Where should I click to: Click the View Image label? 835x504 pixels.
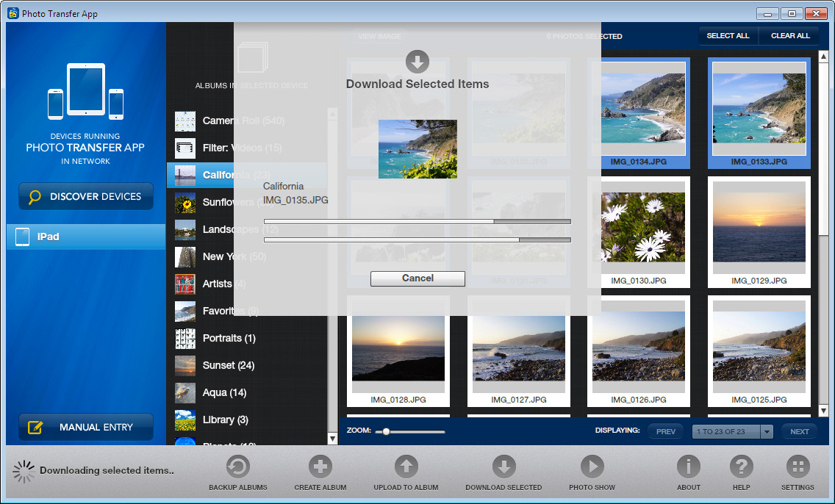click(x=379, y=36)
